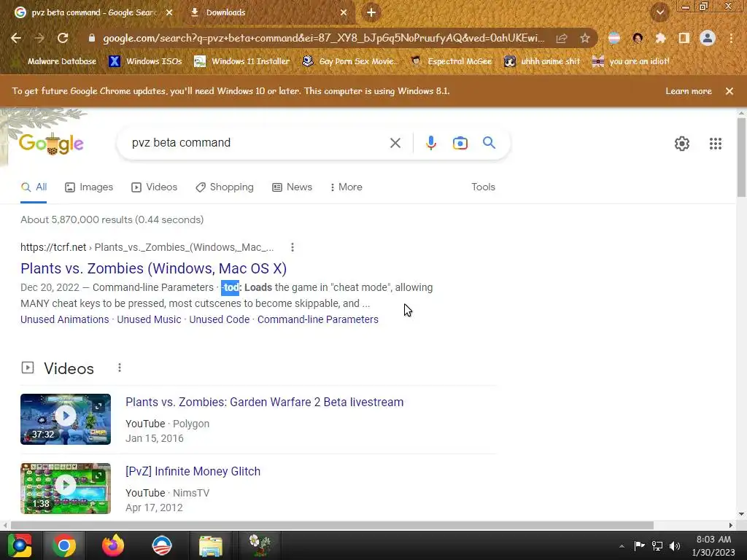Switch to Images results
747x560 pixels.
point(89,187)
